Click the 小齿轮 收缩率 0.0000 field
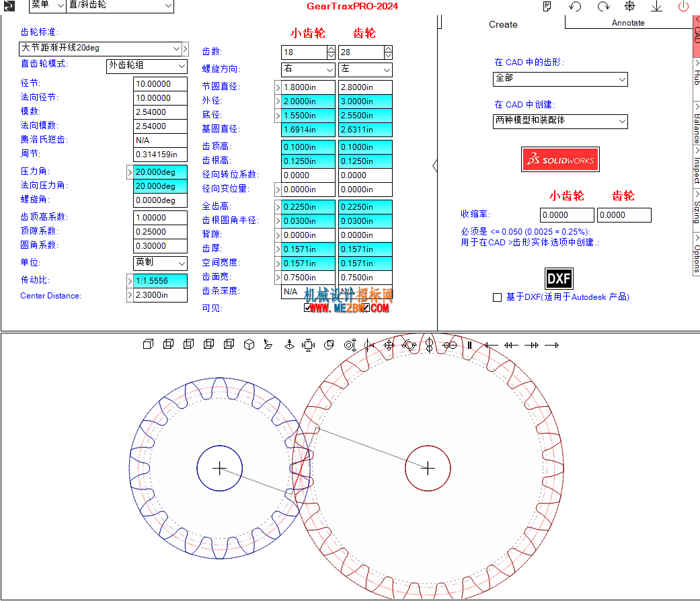 567,215
